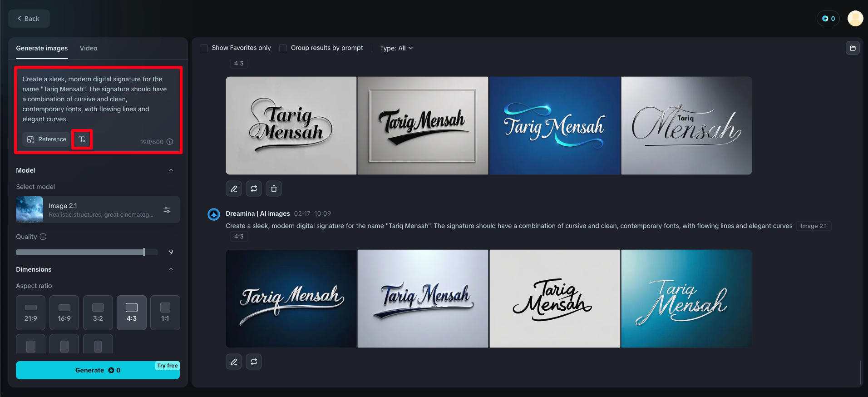The height and width of the screenshot is (397, 868).
Task: Collapse the Dimensions section
Action: (x=171, y=269)
